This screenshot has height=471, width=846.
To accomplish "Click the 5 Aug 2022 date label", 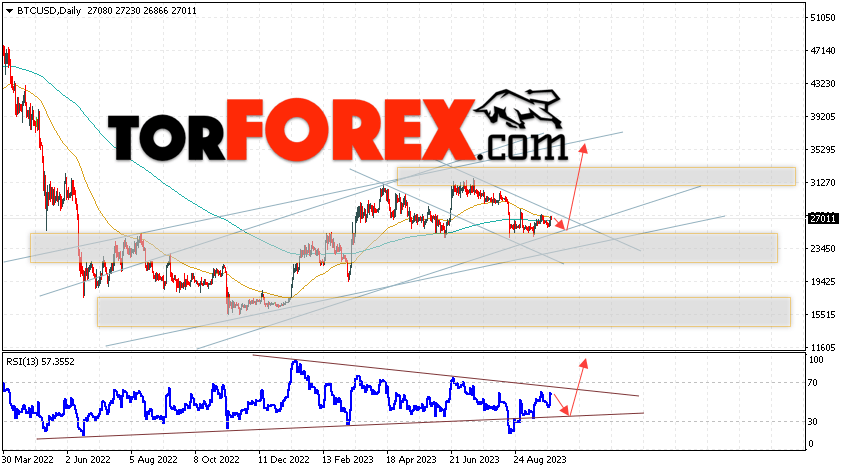I will click(153, 460).
